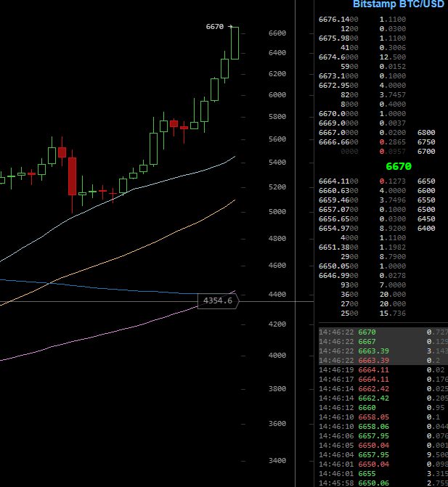
Task: Click the 14:46:10 trade at 6658.06
Action: 383,427
